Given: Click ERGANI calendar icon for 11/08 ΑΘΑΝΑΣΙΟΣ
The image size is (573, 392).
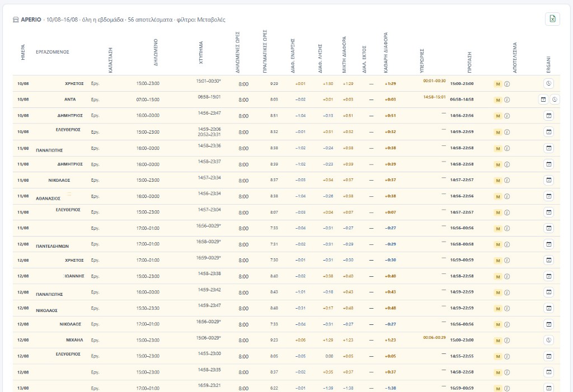Looking at the screenshot, I should point(548,196).
